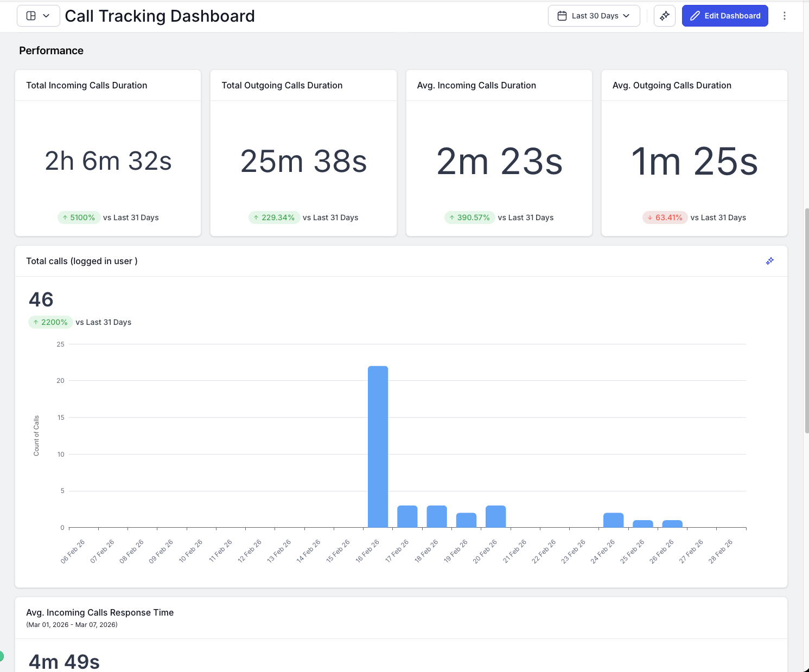Open the three-dot options menu
This screenshot has height=672, width=809.
[785, 16]
